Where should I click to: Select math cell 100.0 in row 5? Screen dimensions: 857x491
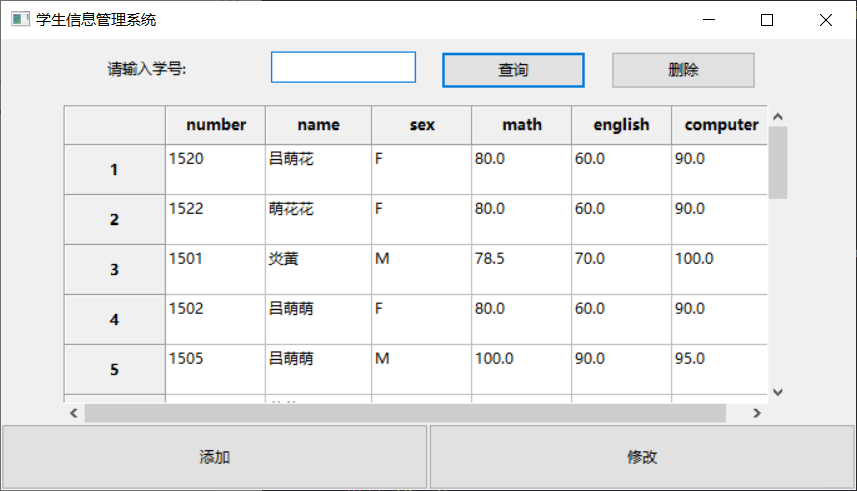521,370
